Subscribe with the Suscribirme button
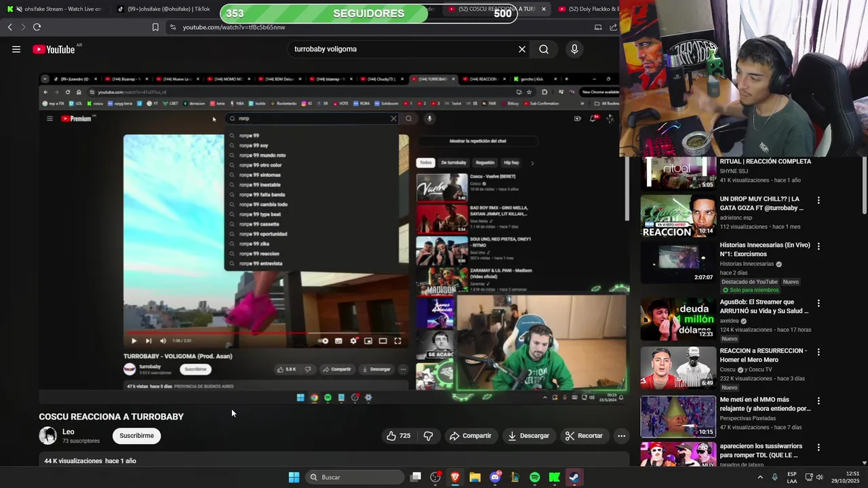The height and width of the screenshot is (488, 868). 137,436
